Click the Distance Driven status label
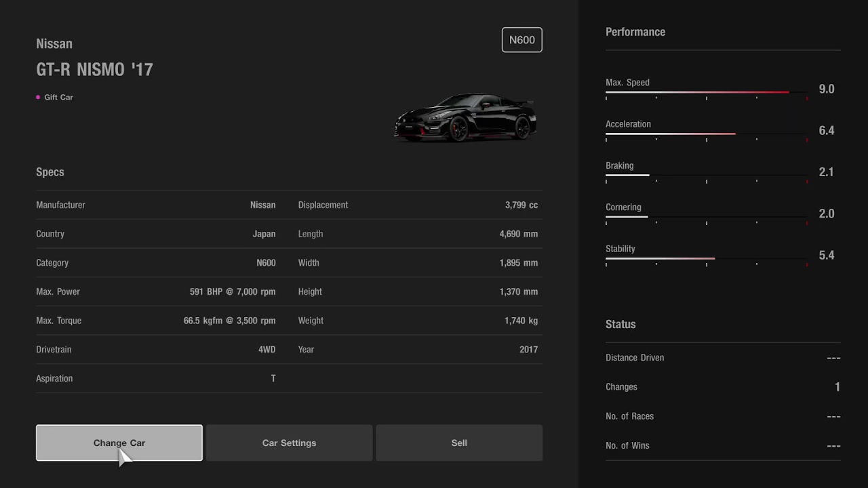 (x=635, y=358)
